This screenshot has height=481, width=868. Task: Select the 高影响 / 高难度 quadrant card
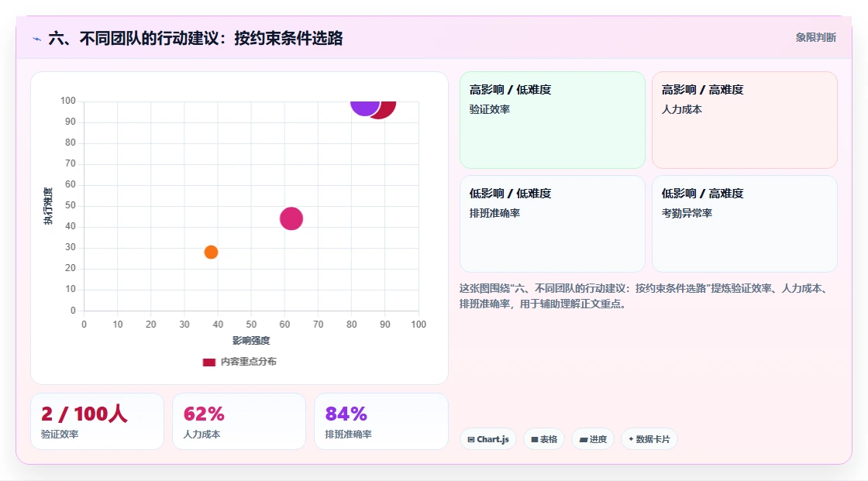coord(745,119)
